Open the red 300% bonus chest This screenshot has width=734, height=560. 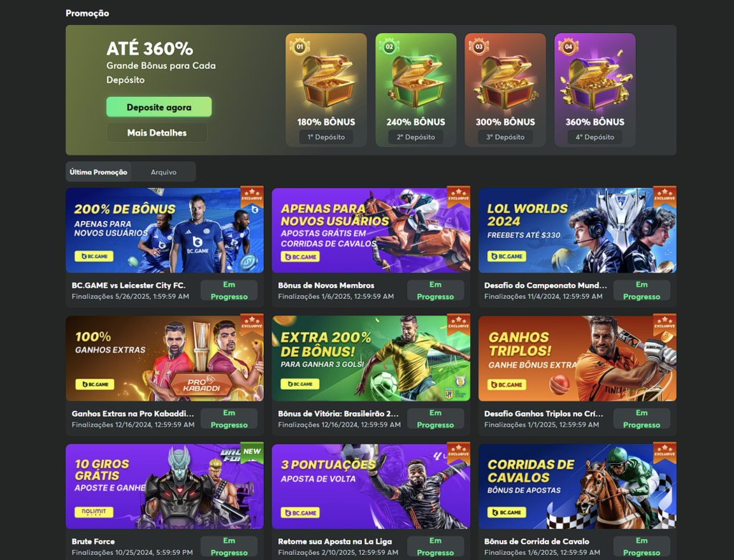point(505,90)
